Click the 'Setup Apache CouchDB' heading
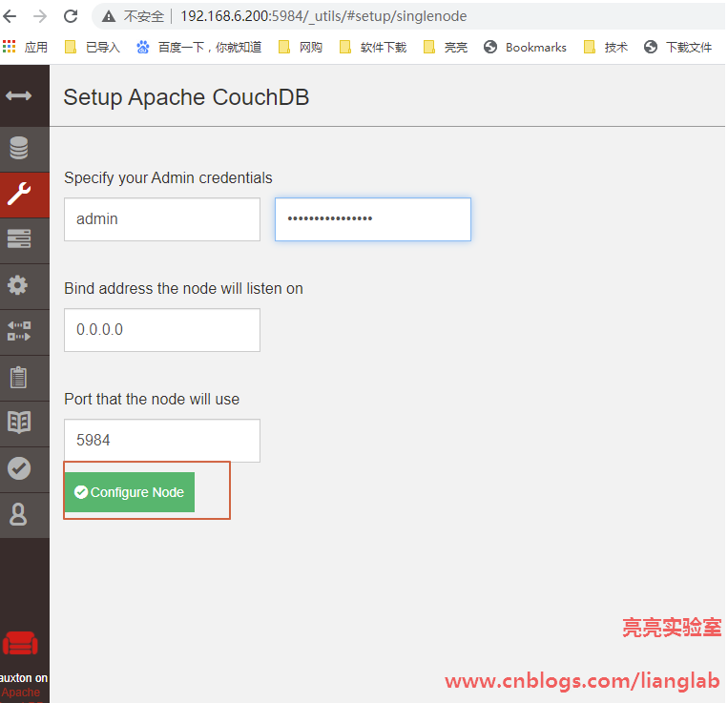Viewport: 728px width, 703px height. 186,97
